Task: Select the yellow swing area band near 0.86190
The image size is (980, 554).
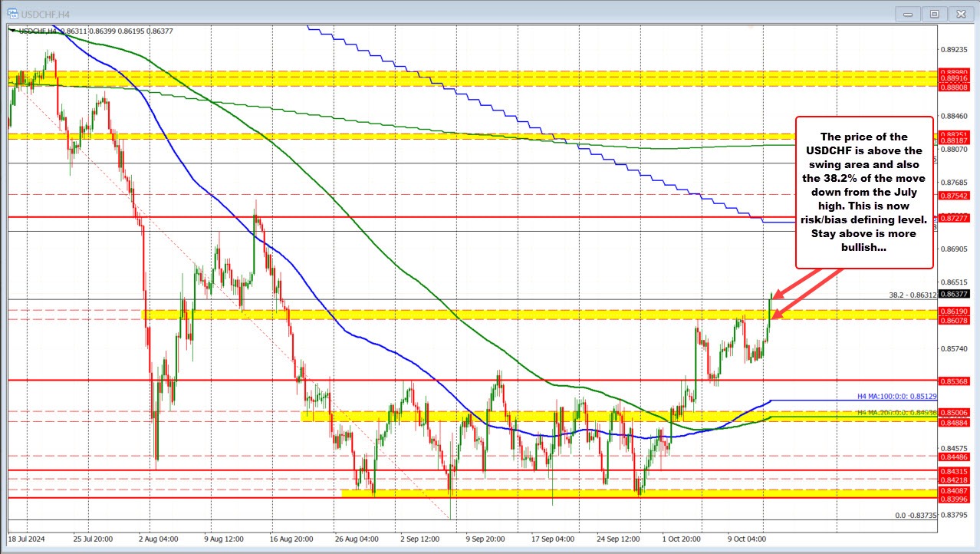Action: (x=460, y=315)
